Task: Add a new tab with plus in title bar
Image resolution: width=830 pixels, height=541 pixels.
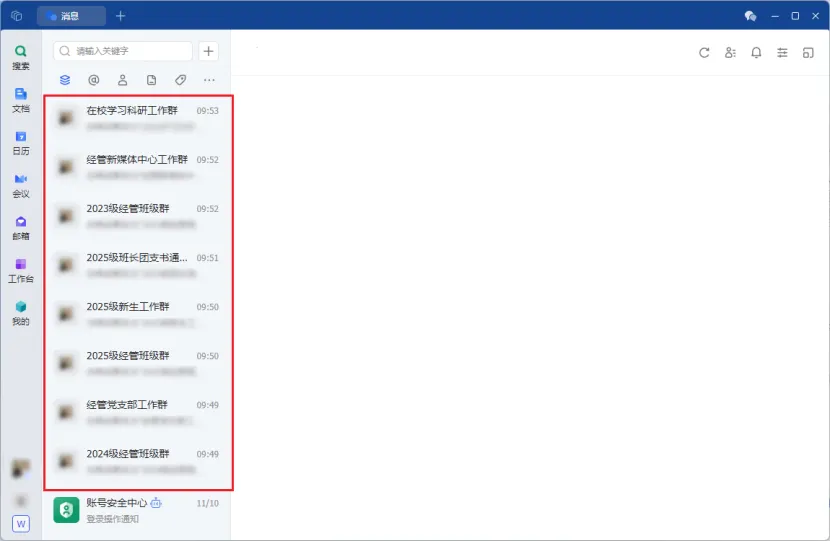Action: (121, 16)
